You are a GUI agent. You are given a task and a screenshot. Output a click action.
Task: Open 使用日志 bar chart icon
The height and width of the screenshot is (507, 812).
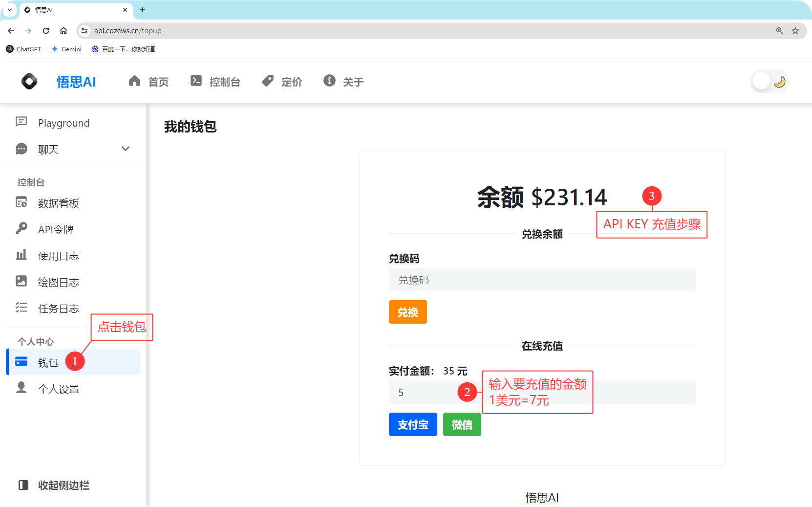coord(21,255)
